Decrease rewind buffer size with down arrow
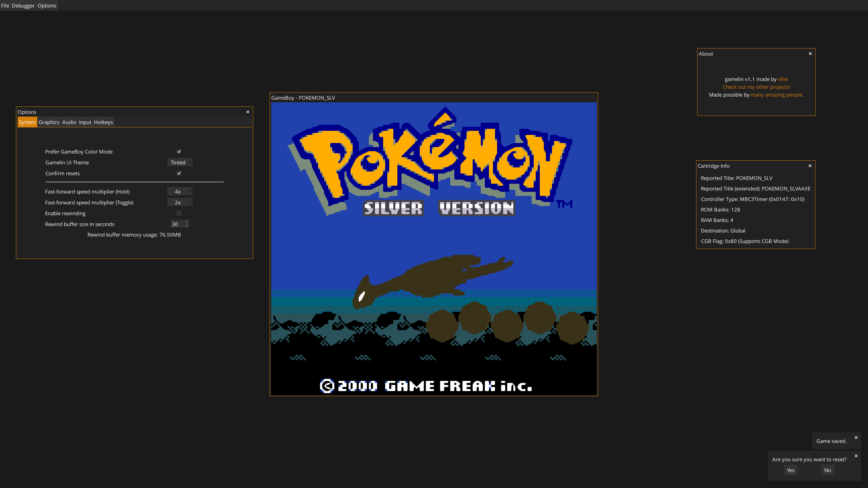The width and height of the screenshot is (868, 488). [187, 226]
